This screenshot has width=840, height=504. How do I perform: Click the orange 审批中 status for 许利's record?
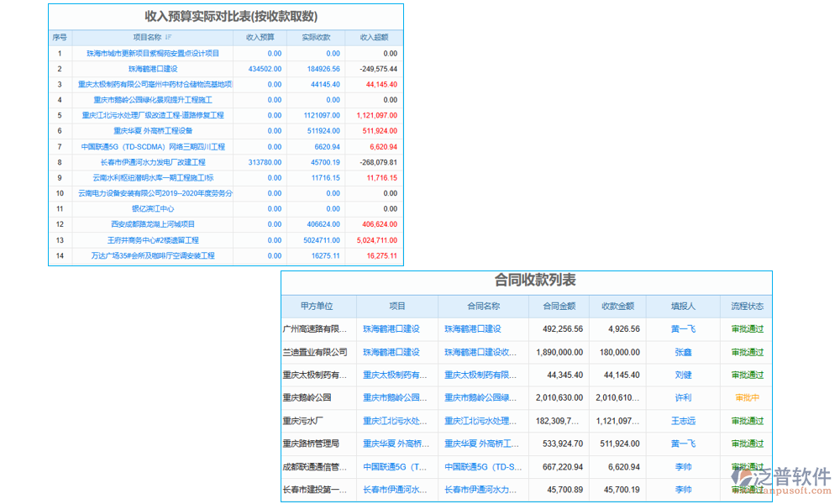point(746,397)
